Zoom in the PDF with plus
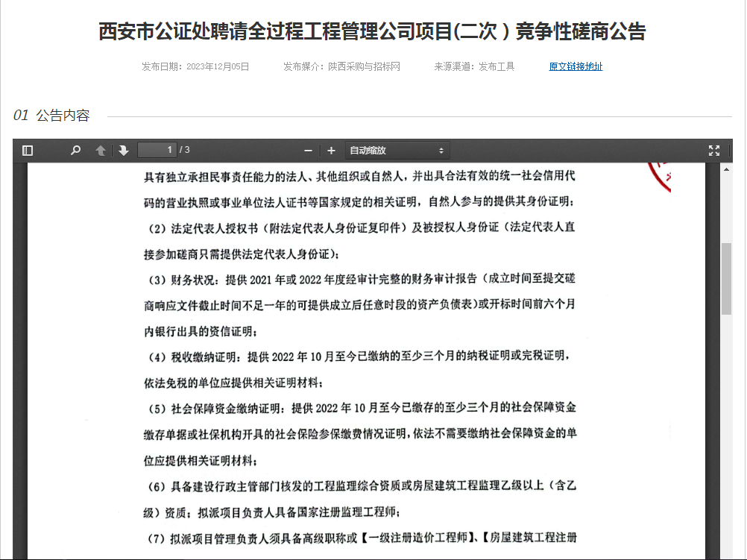747x560 pixels. coord(331,151)
